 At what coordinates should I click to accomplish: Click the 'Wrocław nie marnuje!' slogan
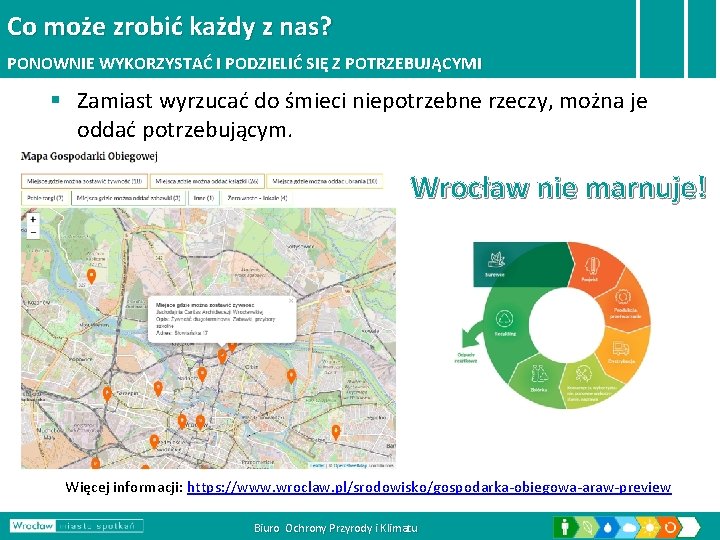(559, 188)
